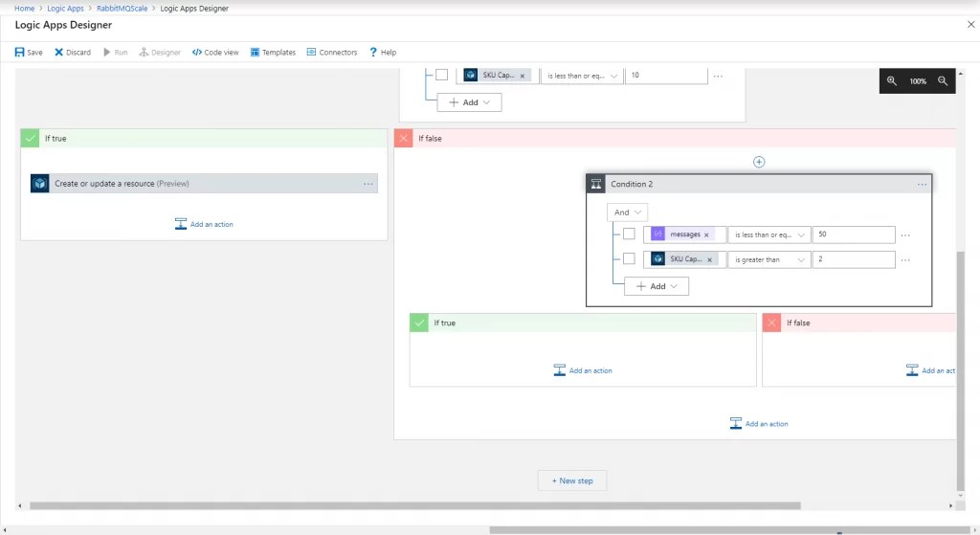
Task: Open ellipsis menu for the top SKU Cap row
Action: click(718, 76)
